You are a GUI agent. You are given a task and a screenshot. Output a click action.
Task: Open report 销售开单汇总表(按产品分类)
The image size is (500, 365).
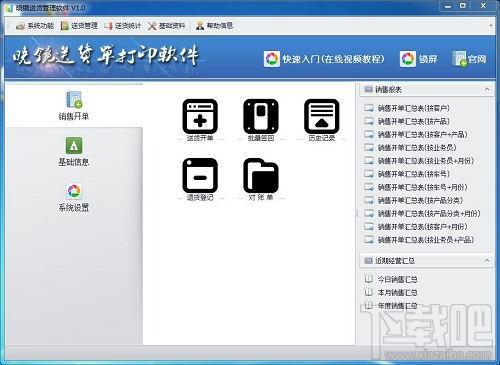pos(420,200)
